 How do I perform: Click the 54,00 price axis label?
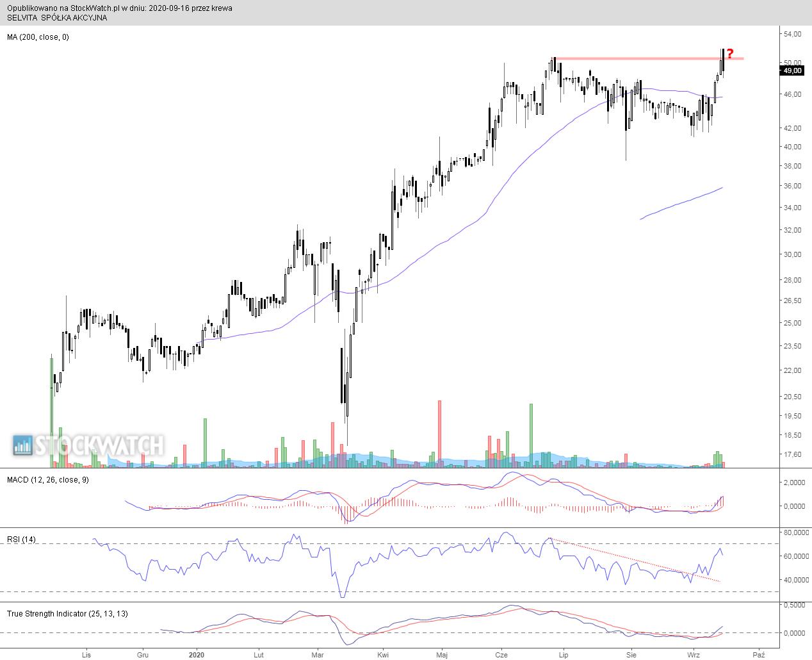[793, 34]
